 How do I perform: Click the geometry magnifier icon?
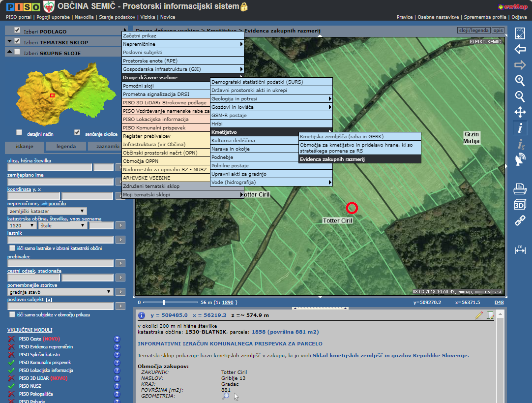(x=226, y=396)
